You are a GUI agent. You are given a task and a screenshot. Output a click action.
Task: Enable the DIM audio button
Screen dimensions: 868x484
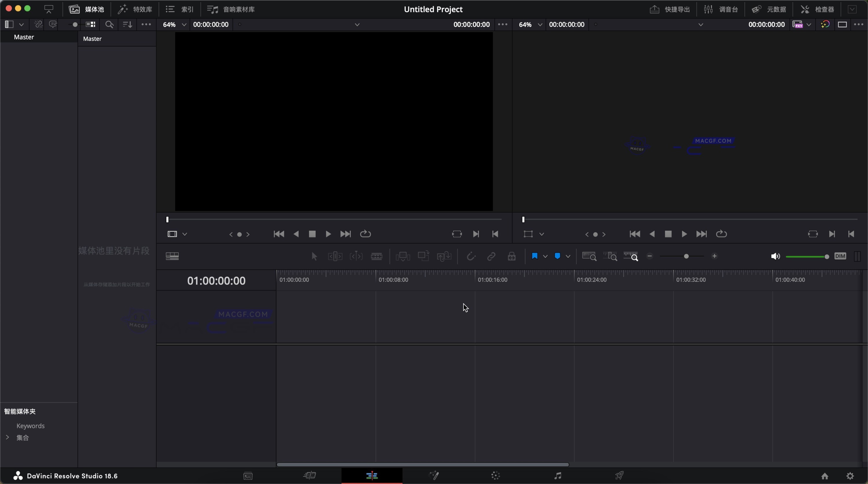click(x=841, y=256)
